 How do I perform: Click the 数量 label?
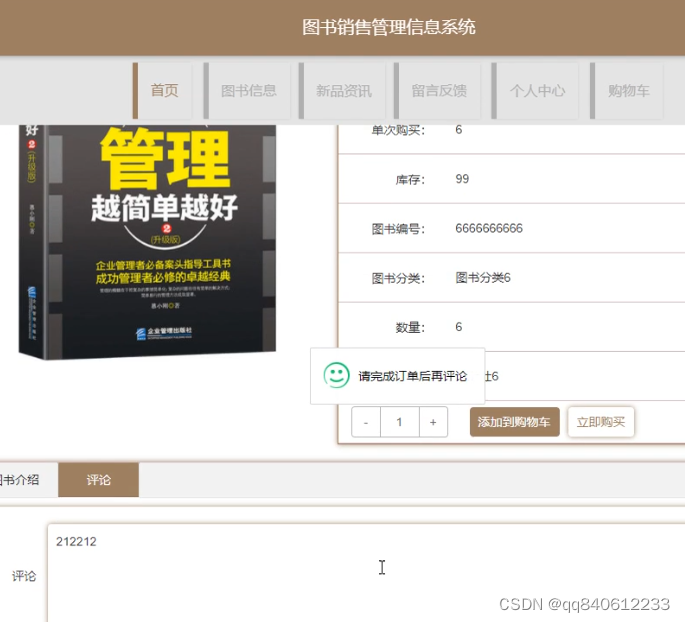[x=410, y=327]
